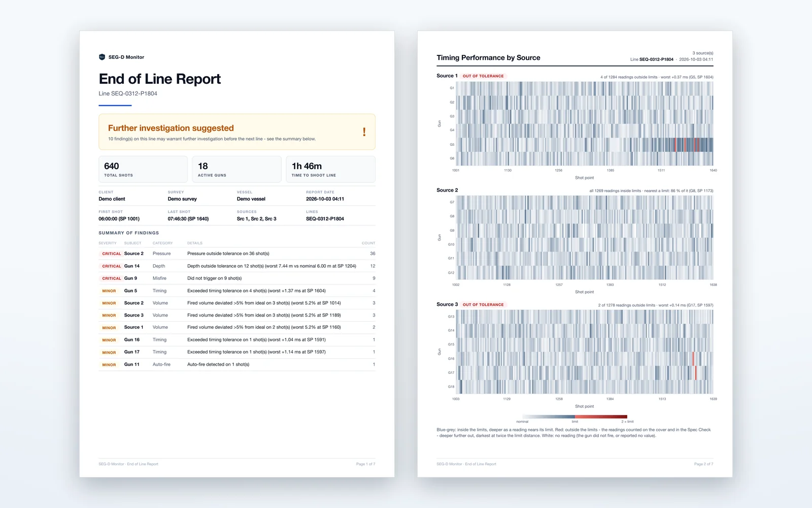
Task: Click the 640 total shots card
Action: [143, 169]
